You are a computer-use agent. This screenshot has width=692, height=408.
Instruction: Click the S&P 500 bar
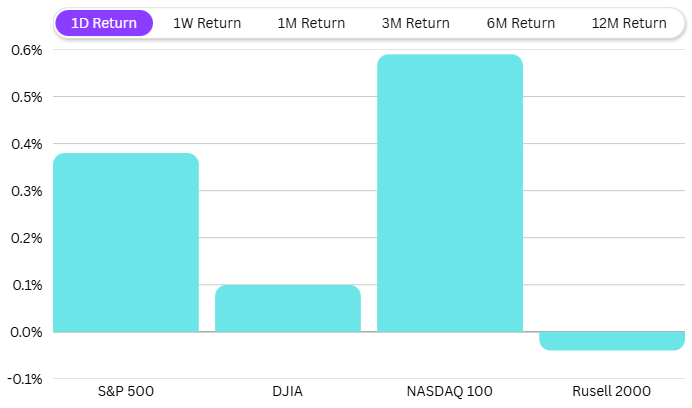pos(126,242)
